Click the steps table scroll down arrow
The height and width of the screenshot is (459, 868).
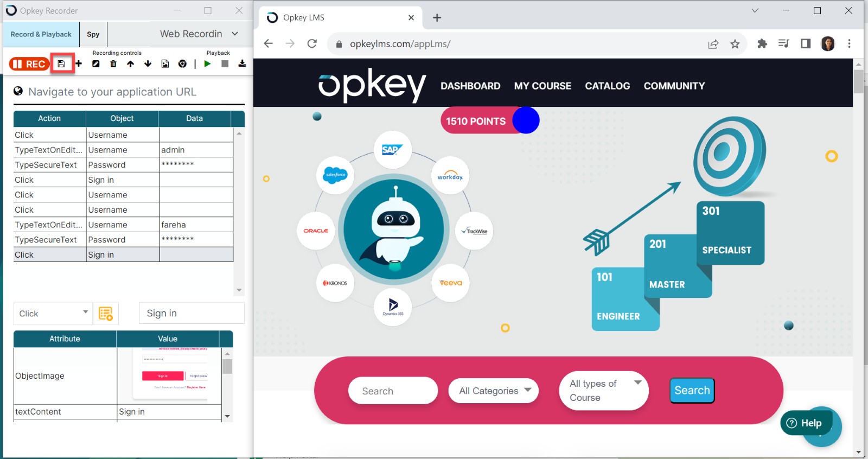(239, 290)
